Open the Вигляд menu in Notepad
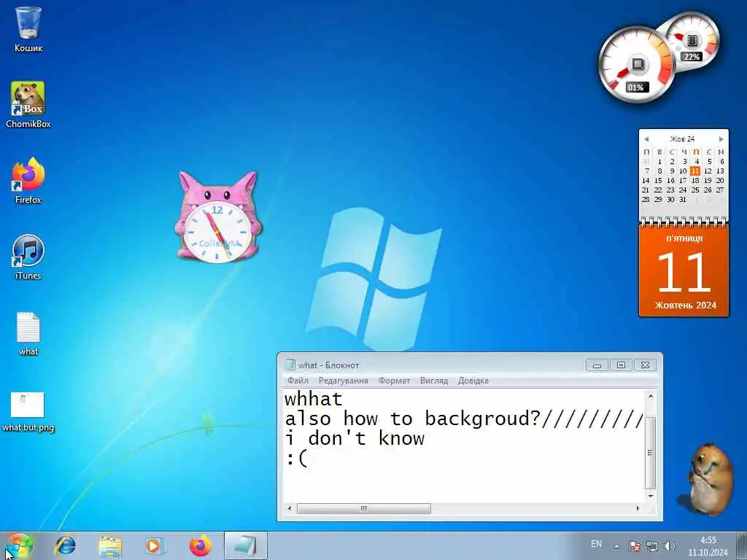The height and width of the screenshot is (560, 747). point(433,381)
